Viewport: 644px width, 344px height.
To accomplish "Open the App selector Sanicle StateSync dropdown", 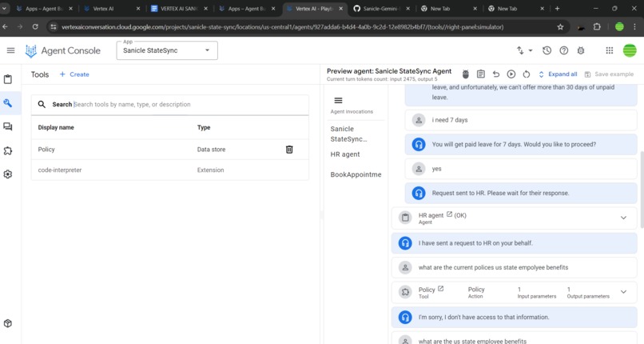I will tap(167, 50).
